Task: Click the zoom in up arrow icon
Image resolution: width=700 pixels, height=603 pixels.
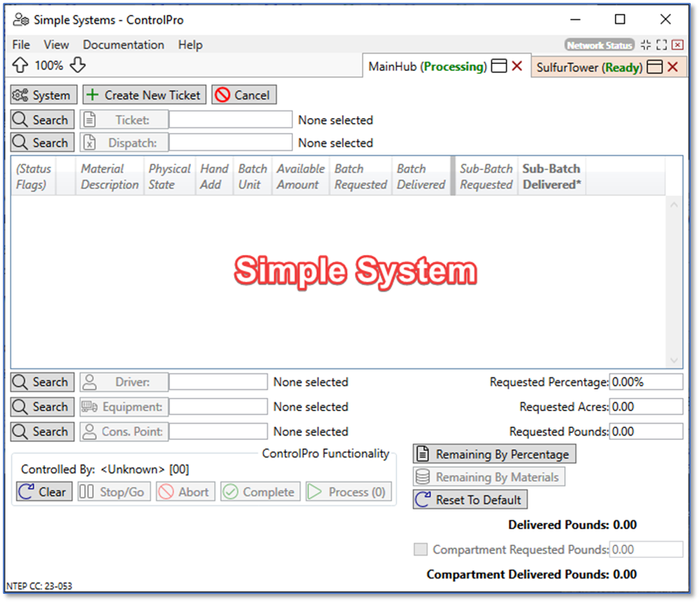Action: [20, 65]
